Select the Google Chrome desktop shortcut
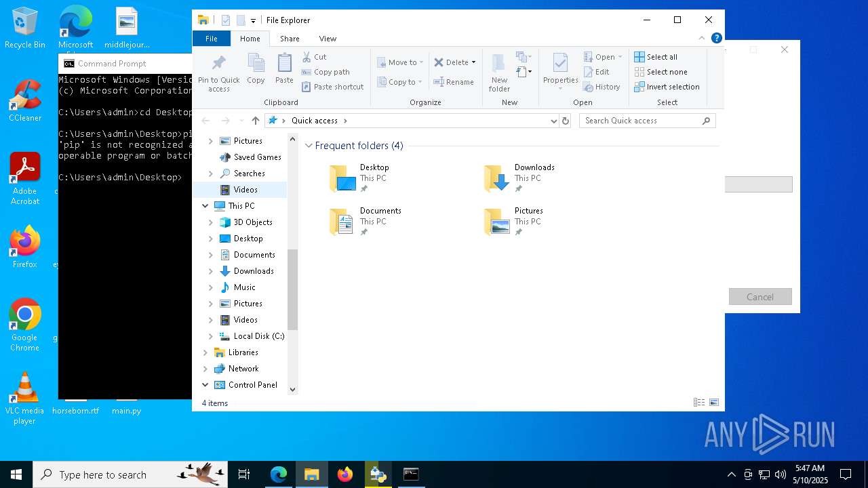This screenshot has width=868, height=488. pos(25,325)
